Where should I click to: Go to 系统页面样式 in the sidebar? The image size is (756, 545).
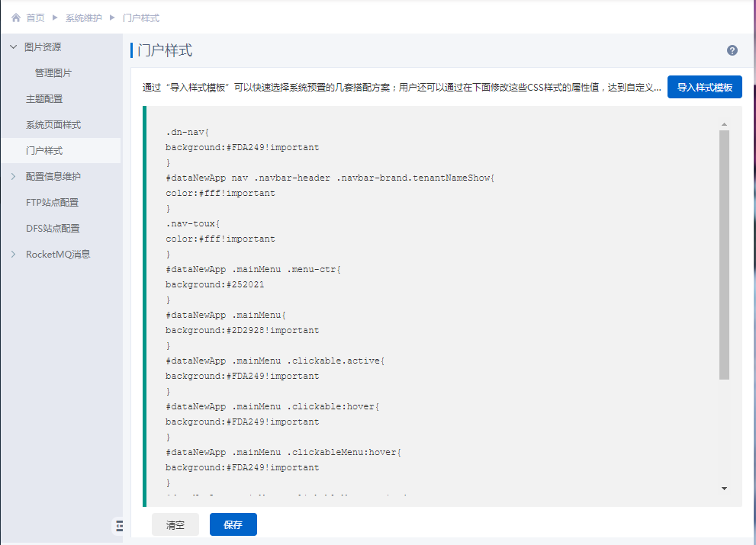point(53,125)
